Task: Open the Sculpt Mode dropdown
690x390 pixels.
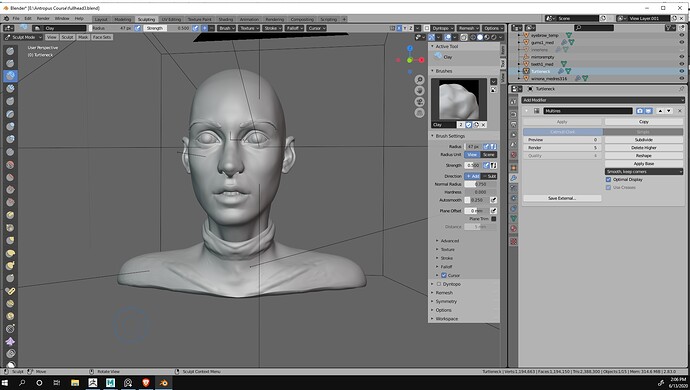Action: coord(23,37)
